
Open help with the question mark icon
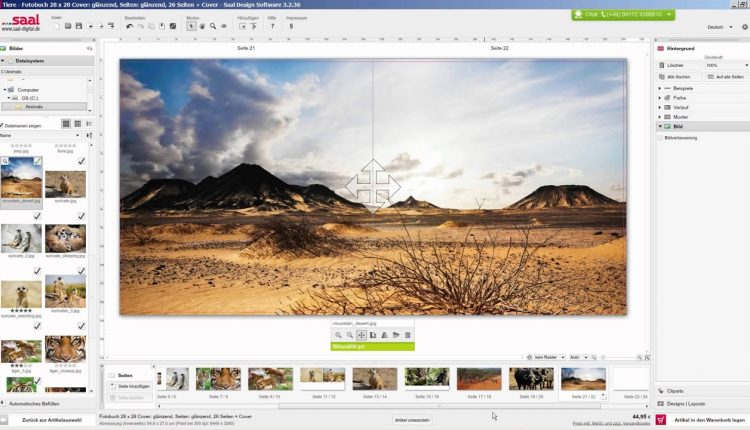click(x=273, y=26)
